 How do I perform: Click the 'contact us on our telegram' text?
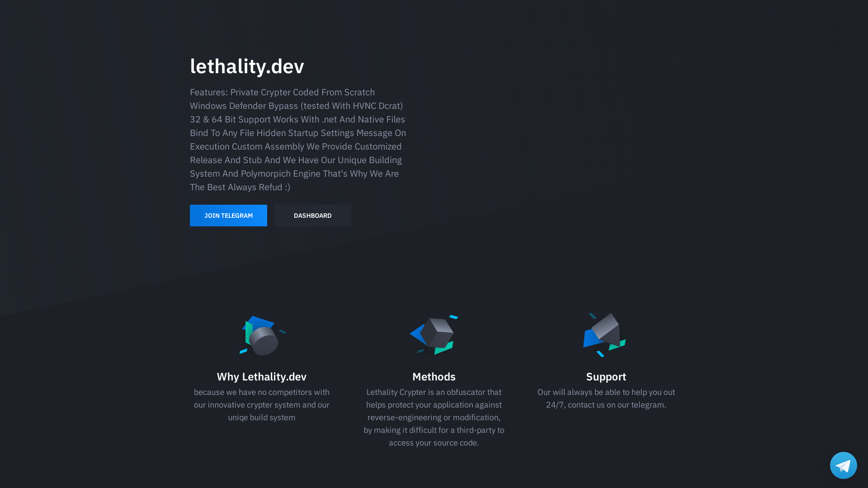coord(616,405)
